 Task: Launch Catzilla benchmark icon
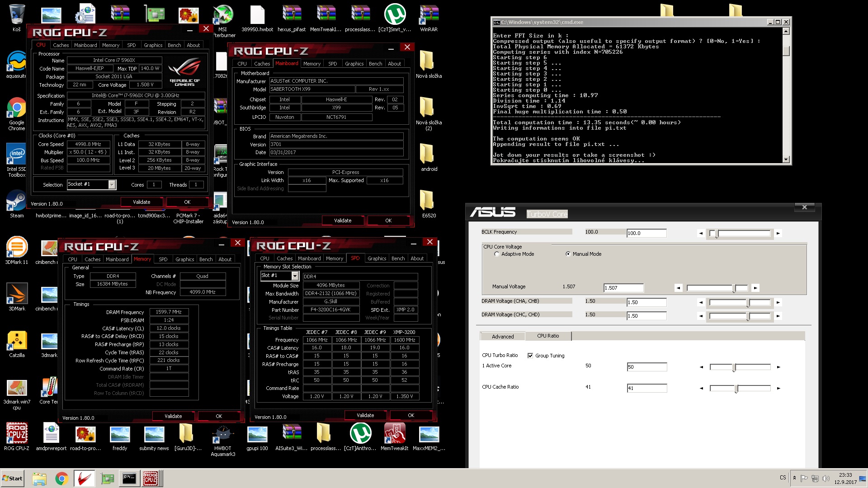pos(17,344)
